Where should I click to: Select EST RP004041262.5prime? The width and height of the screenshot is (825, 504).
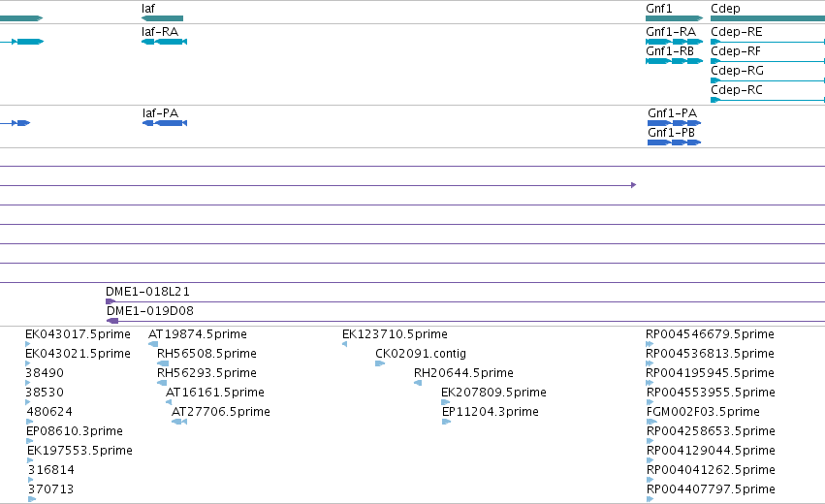[x=711, y=470]
